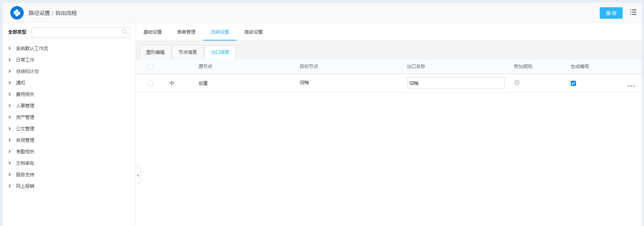Check the 创建 row selection checkbox
The image size is (644, 226).
(150, 83)
